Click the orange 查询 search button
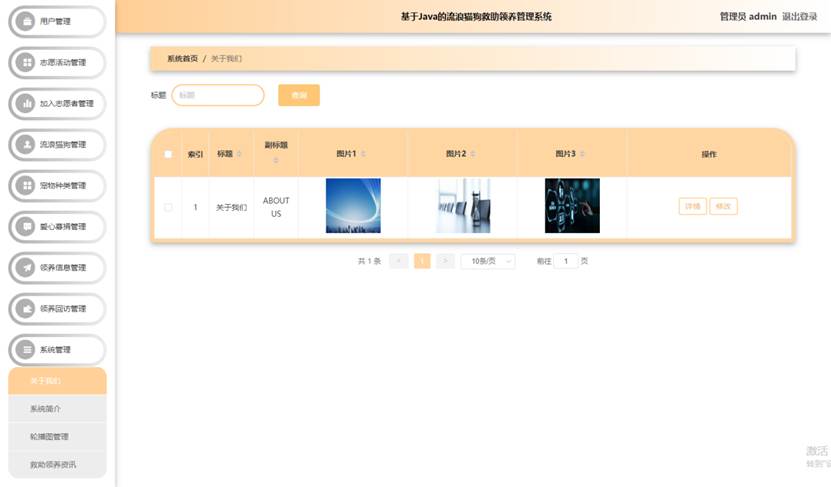The image size is (831, 487). [299, 95]
